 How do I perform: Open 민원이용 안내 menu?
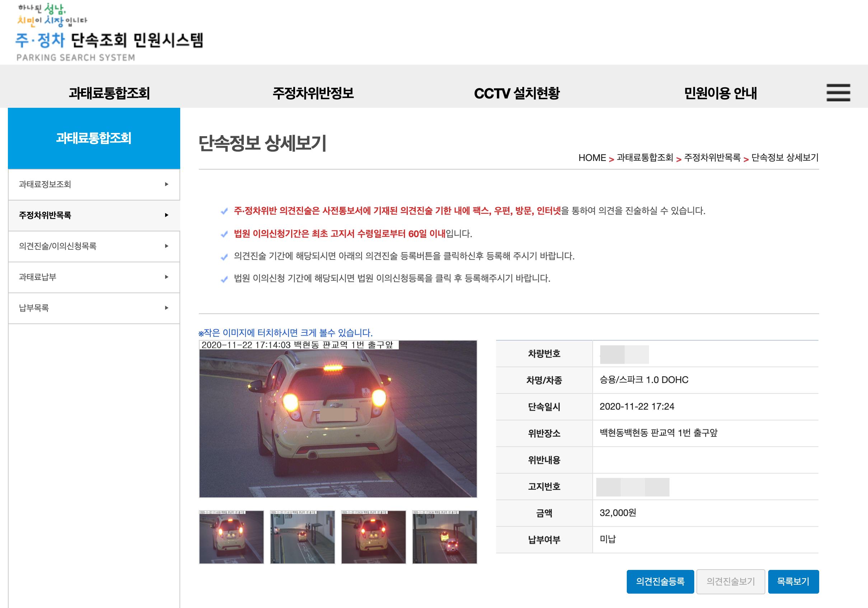click(720, 93)
